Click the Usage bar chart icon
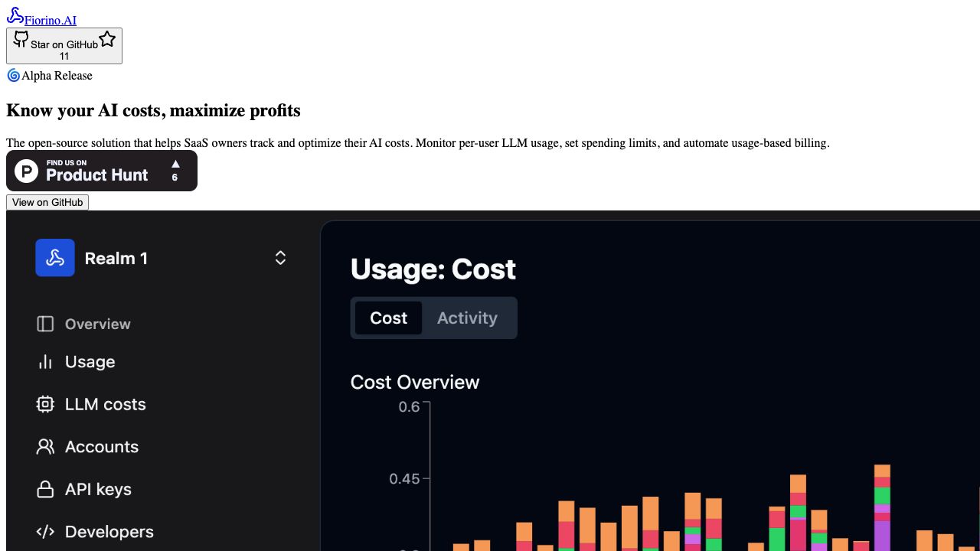Screen dimensions: 980x551 45,362
